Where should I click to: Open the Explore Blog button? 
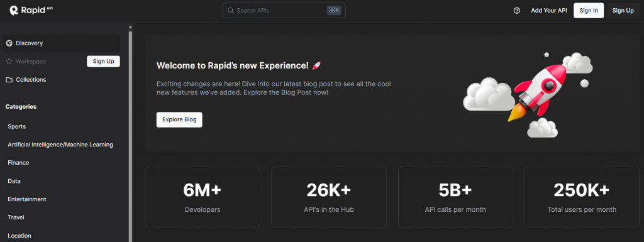tap(179, 120)
